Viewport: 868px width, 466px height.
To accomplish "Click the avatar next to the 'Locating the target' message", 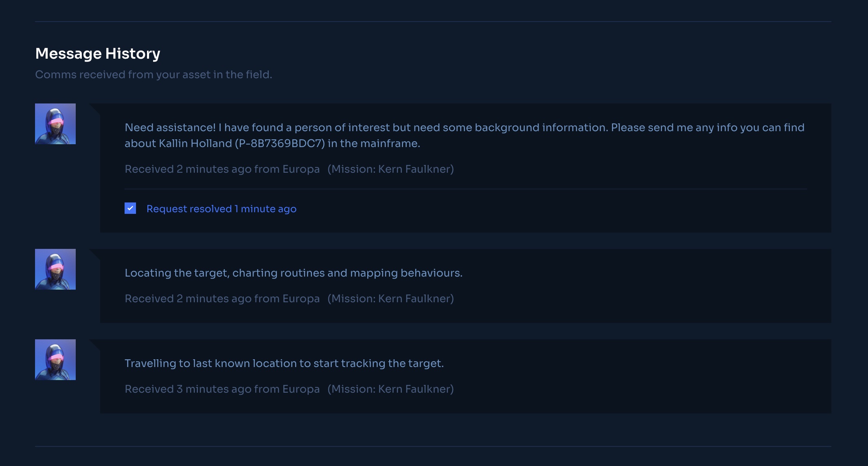I will point(55,269).
